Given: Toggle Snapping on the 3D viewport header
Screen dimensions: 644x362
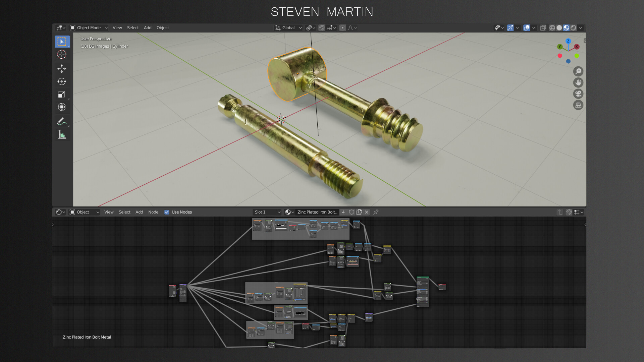Looking at the screenshot, I should [x=321, y=28].
